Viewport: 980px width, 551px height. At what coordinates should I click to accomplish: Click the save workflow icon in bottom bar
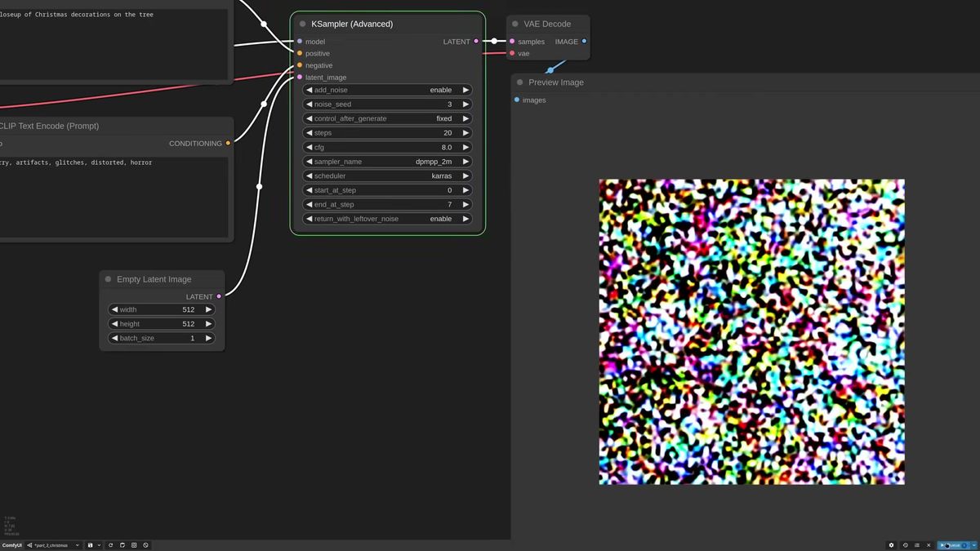click(90, 545)
